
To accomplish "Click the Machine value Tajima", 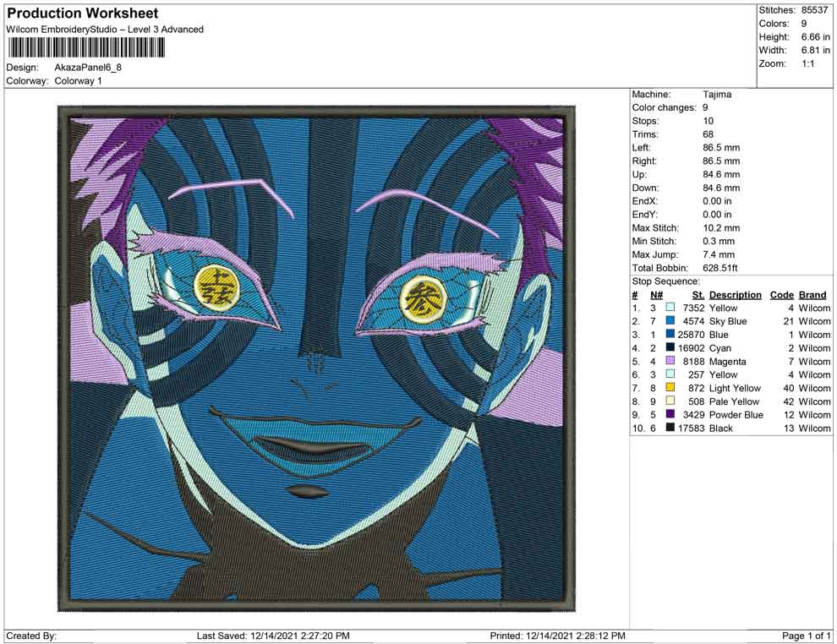I will tap(717, 94).
